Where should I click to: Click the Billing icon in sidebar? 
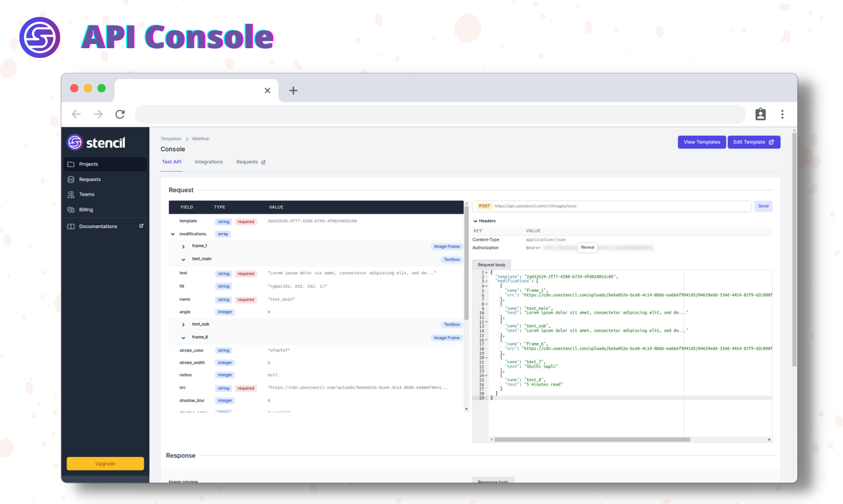71,210
